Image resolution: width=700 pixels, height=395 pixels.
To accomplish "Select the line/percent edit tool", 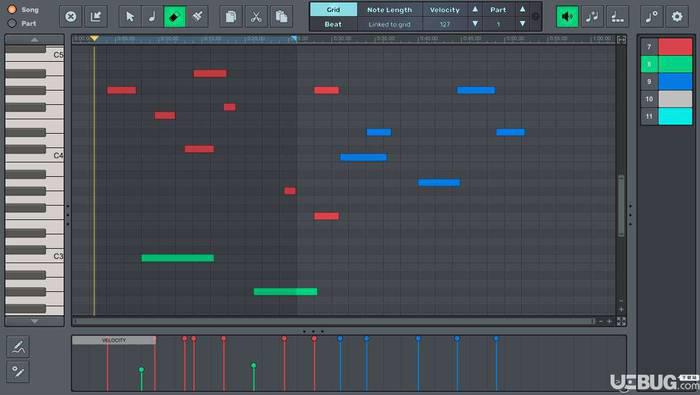I will pos(18,371).
